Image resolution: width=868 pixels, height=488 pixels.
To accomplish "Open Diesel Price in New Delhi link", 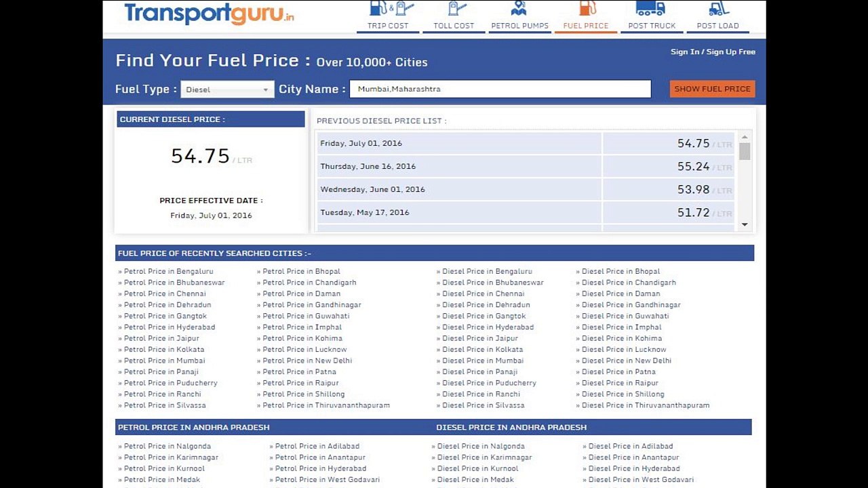I will 627,361.
